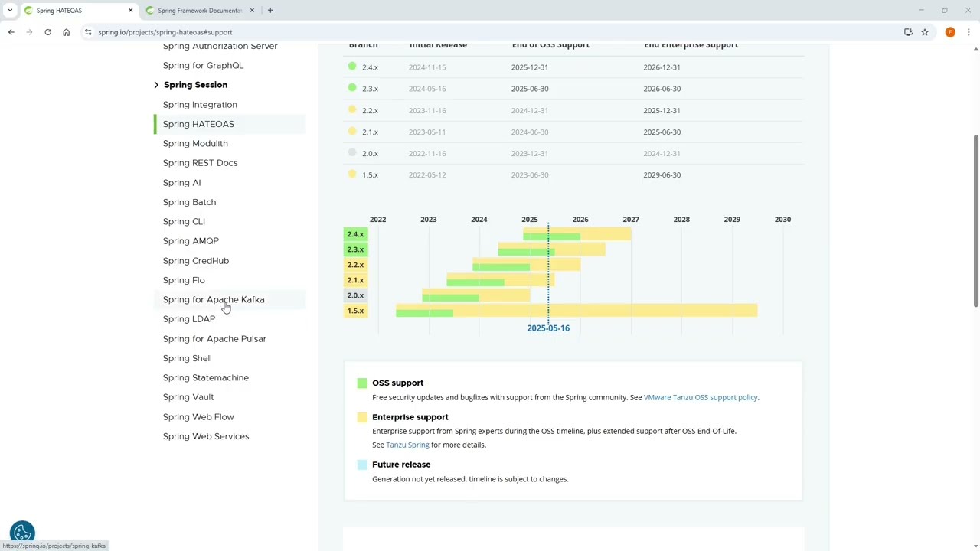Close the Spring HATEOAS browser tab

pyautogui.click(x=130, y=11)
